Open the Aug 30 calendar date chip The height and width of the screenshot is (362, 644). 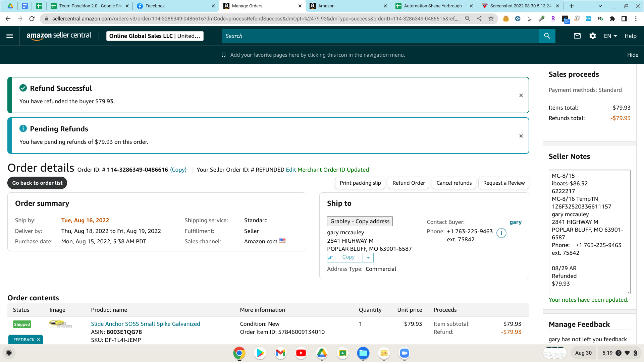point(583,353)
